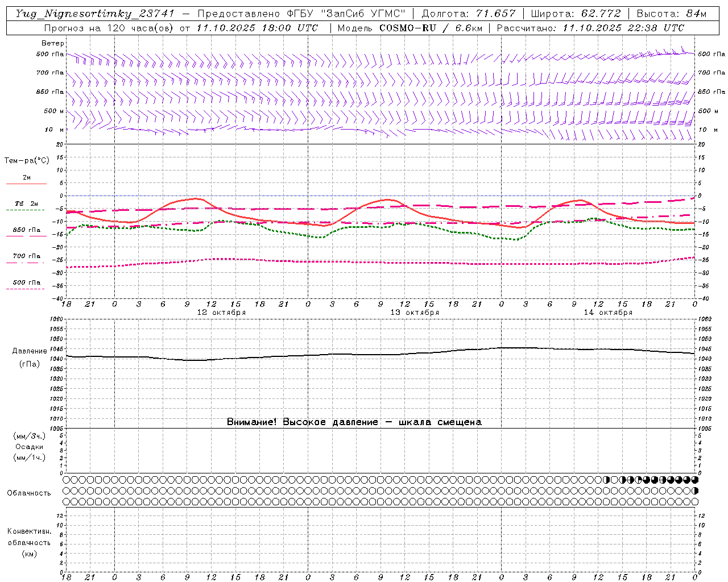This screenshot has width=728, height=582.
Task: Click the warning Внимание! Высокое давление — шкала смещена
Action: tap(354, 422)
